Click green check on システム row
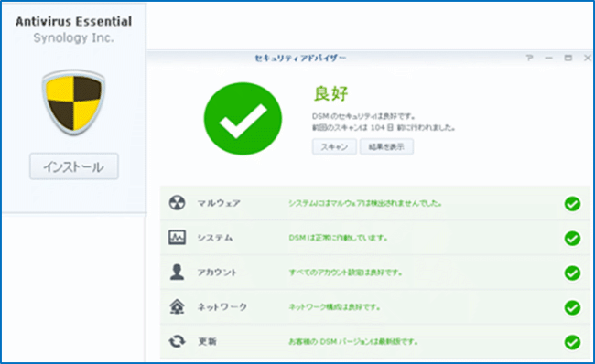 (x=572, y=239)
